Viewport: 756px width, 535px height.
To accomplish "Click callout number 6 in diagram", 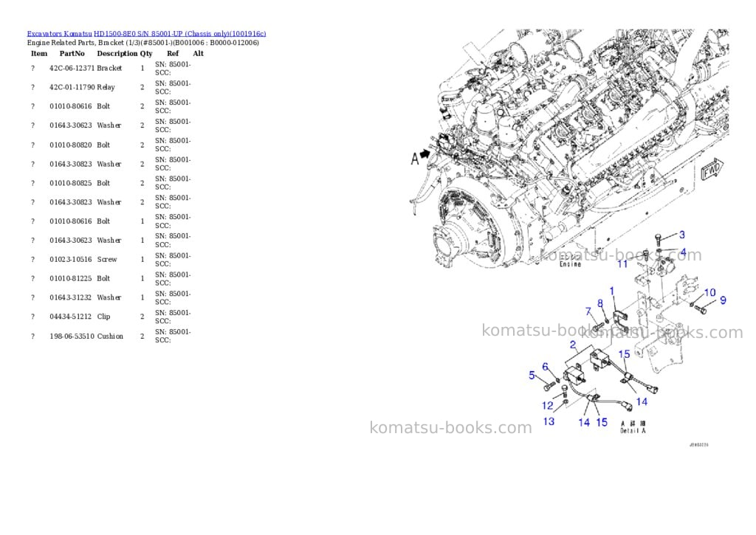I will coord(546,366).
